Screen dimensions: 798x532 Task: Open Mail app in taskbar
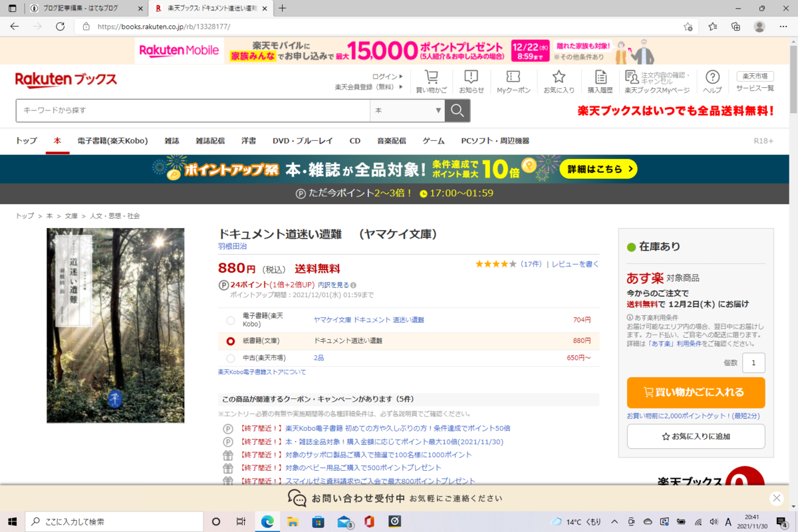click(x=344, y=521)
